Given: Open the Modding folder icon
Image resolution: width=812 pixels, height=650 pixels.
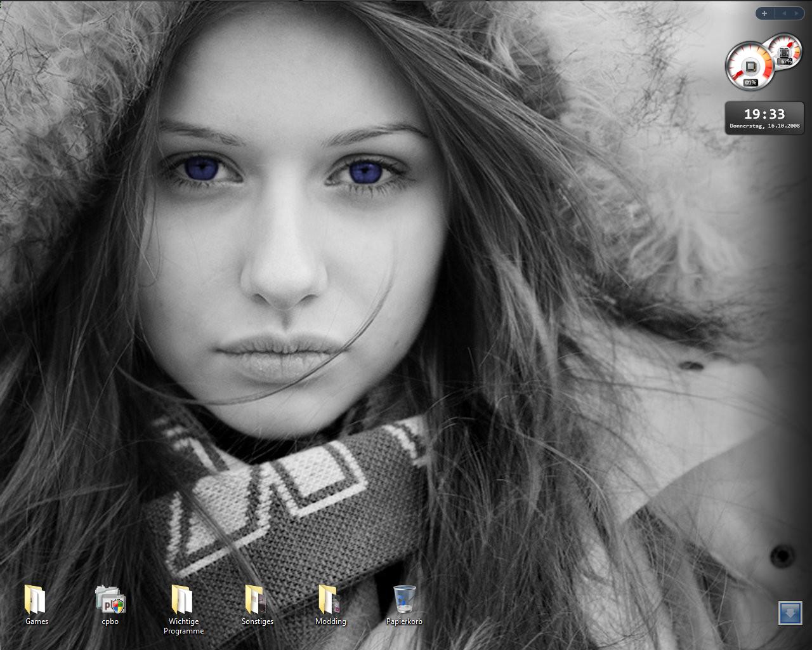Looking at the screenshot, I should [x=330, y=599].
